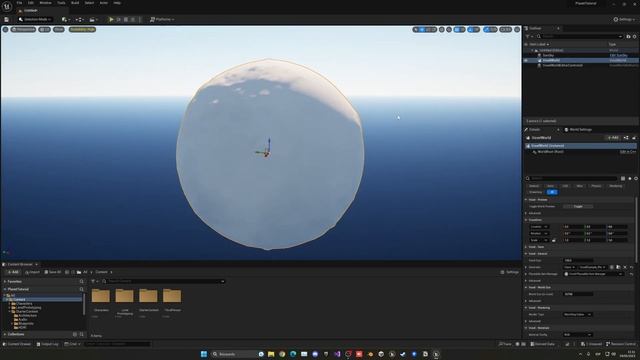Toggle the lock scale ratio icon
The height and width of the screenshot is (360, 640).
point(554,240)
